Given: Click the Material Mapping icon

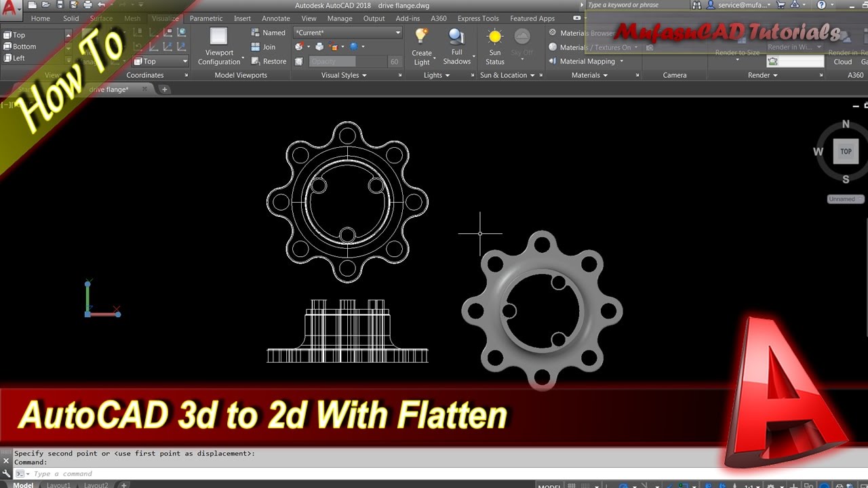Looking at the screenshot, I should (553, 61).
